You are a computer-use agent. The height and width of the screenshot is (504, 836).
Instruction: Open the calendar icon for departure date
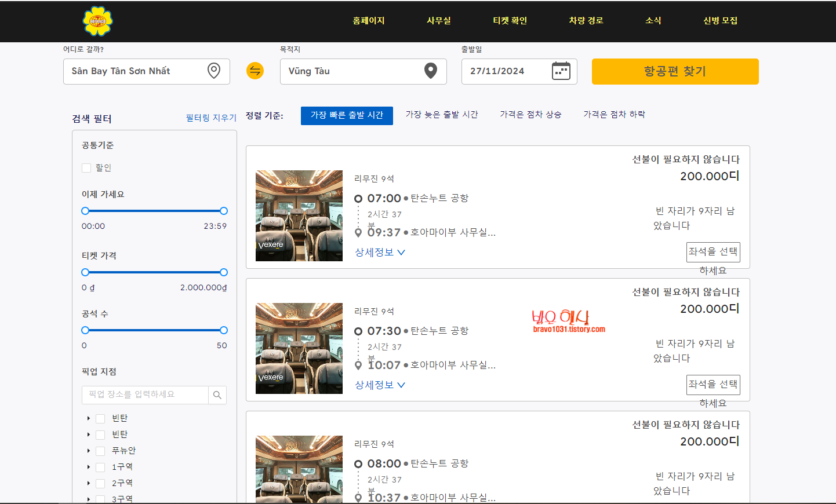(561, 71)
